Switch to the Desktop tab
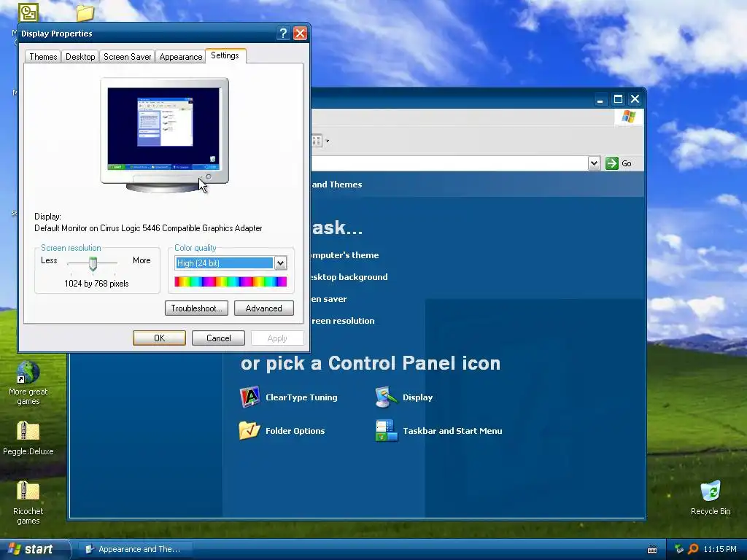 click(80, 57)
